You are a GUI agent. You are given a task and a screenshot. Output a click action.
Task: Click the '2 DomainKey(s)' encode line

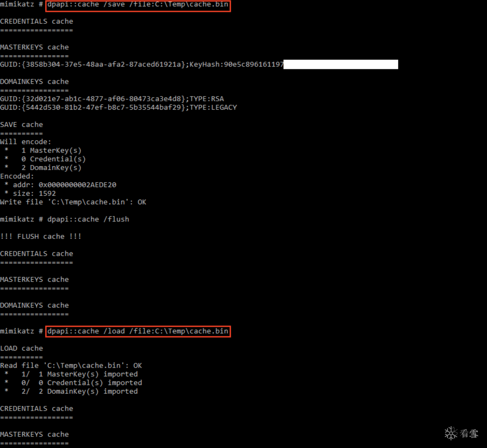(x=43, y=168)
